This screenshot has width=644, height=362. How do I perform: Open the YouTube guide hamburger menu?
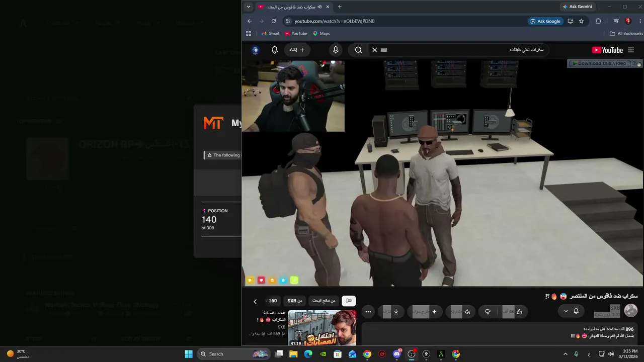click(x=631, y=50)
